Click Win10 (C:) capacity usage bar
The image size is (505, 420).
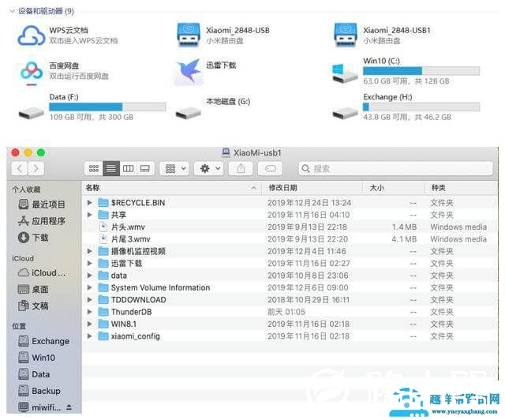[x=421, y=70]
